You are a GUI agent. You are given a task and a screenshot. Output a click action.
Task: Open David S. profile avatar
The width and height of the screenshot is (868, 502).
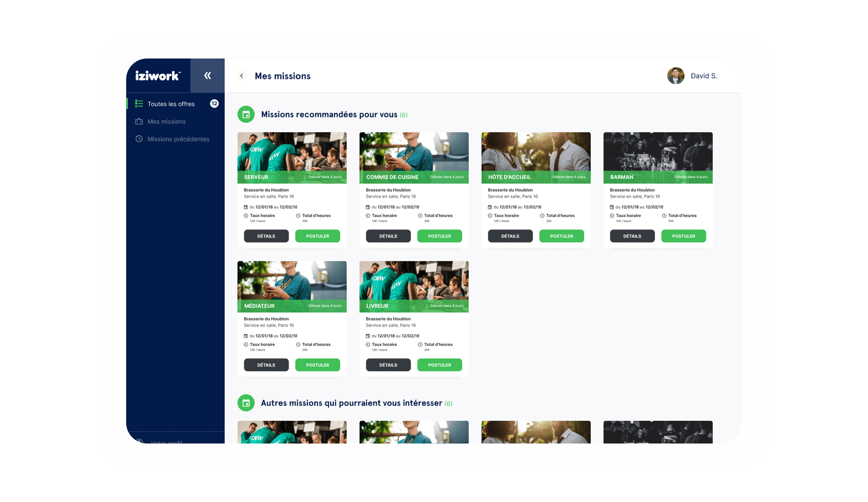676,76
